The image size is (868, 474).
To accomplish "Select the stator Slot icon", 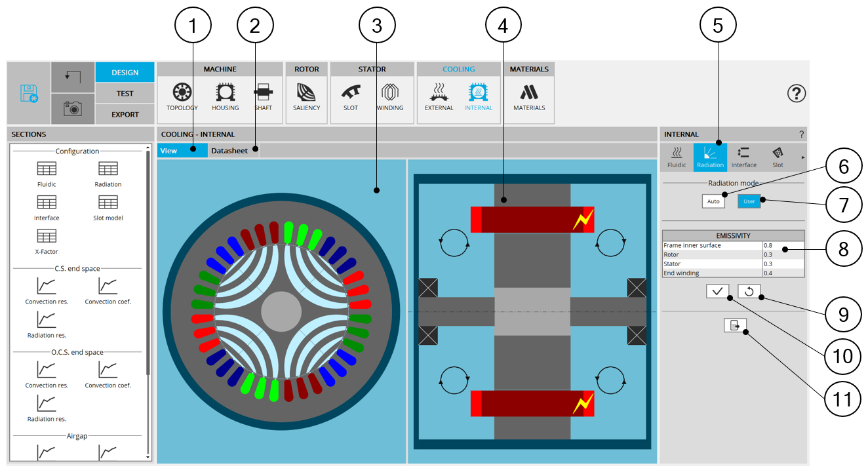I will click(351, 97).
